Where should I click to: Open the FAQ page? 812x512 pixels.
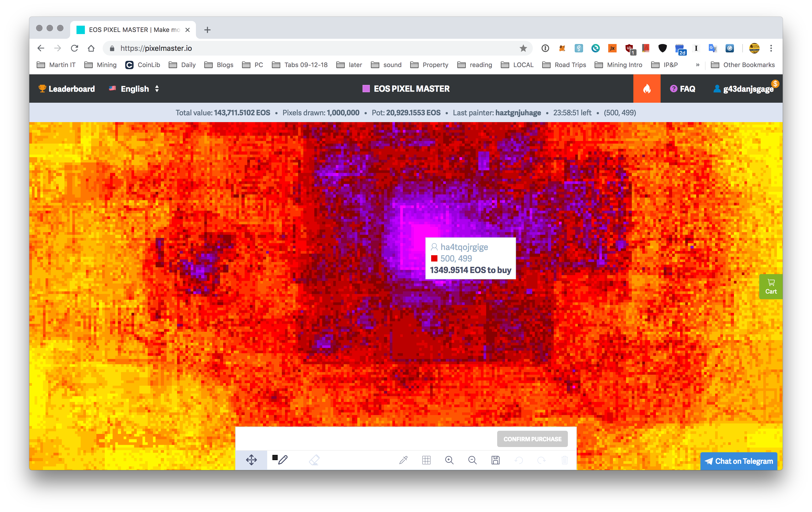point(682,89)
